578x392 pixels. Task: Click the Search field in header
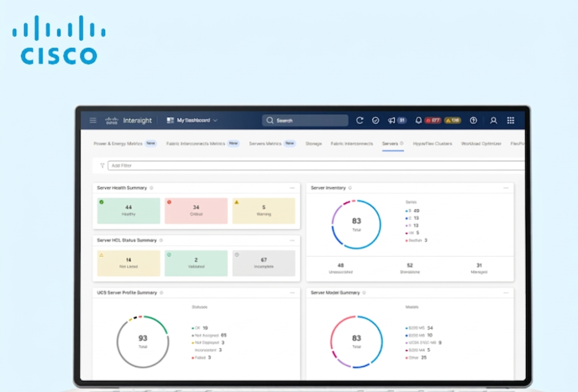pyautogui.click(x=305, y=121)
